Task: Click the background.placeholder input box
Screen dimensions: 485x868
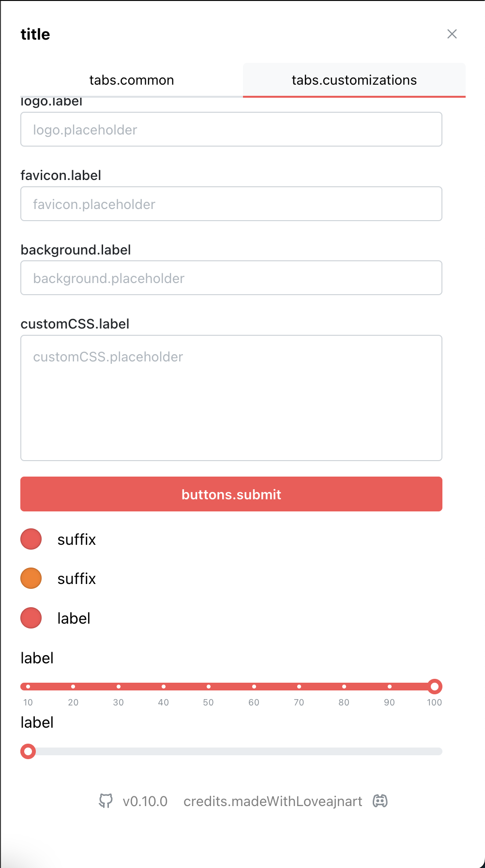Action: point(231,278)
